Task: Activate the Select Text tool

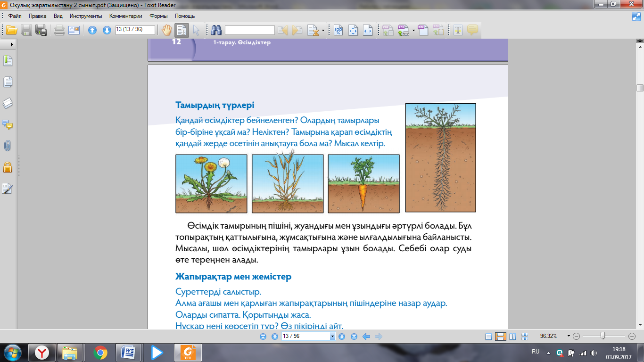Action: (182, 30)
